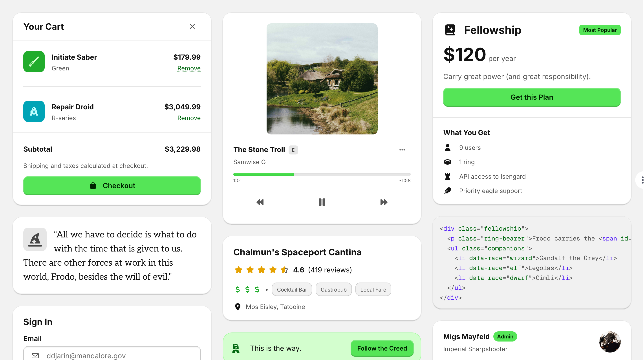Click the Initiate Saber product icon

coord(34,62)
